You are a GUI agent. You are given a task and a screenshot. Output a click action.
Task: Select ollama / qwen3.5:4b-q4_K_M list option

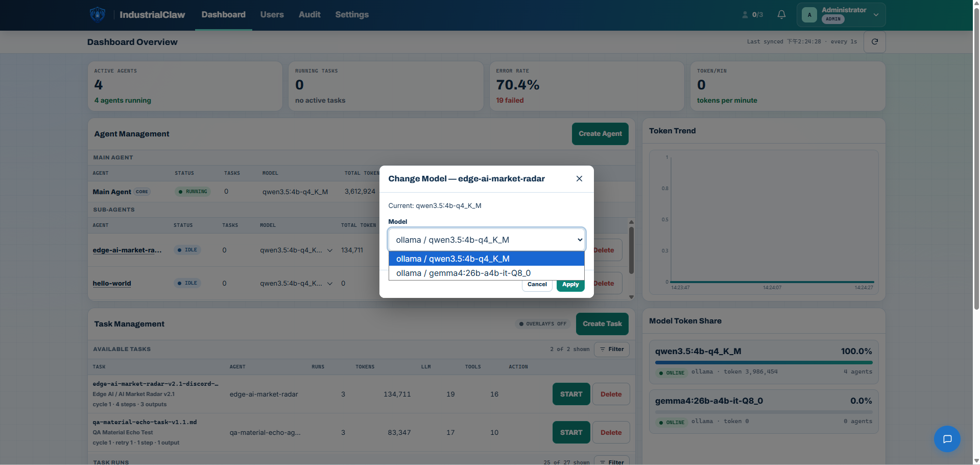tap(487, 259)
